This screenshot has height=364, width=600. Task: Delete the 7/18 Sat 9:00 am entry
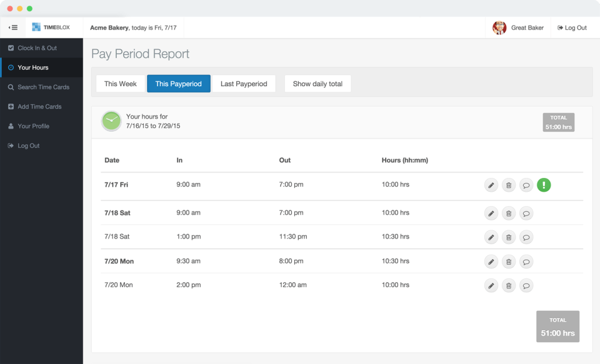click(509, 214)
